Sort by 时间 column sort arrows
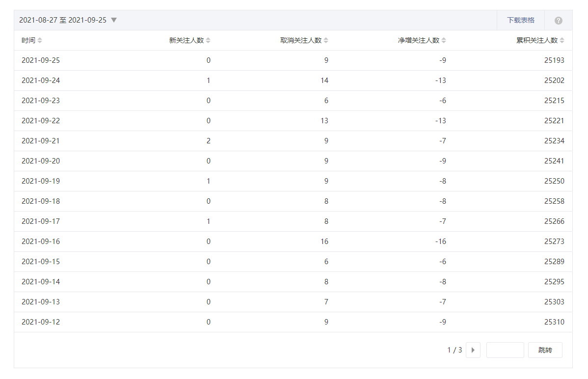 coord(40,40)
